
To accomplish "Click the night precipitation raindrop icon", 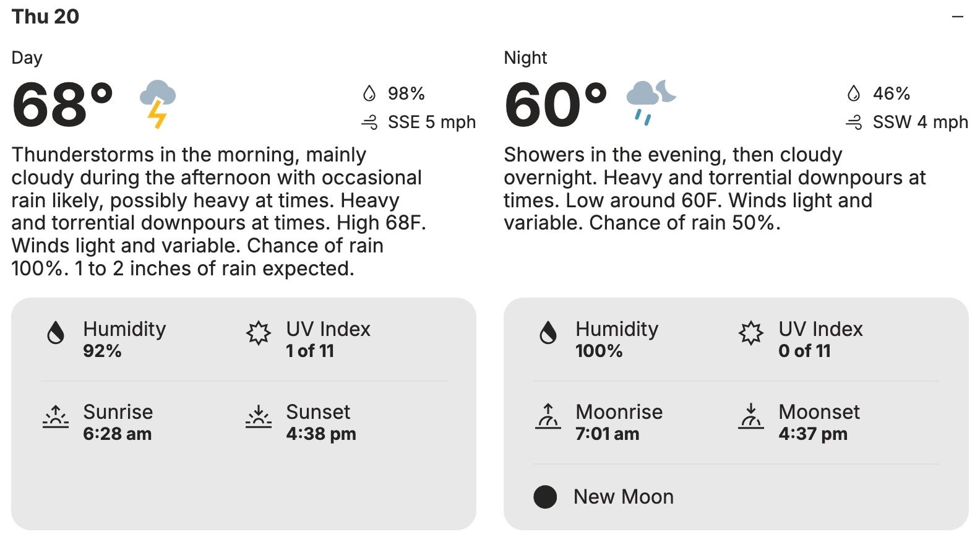I will [x=854, y=93].
